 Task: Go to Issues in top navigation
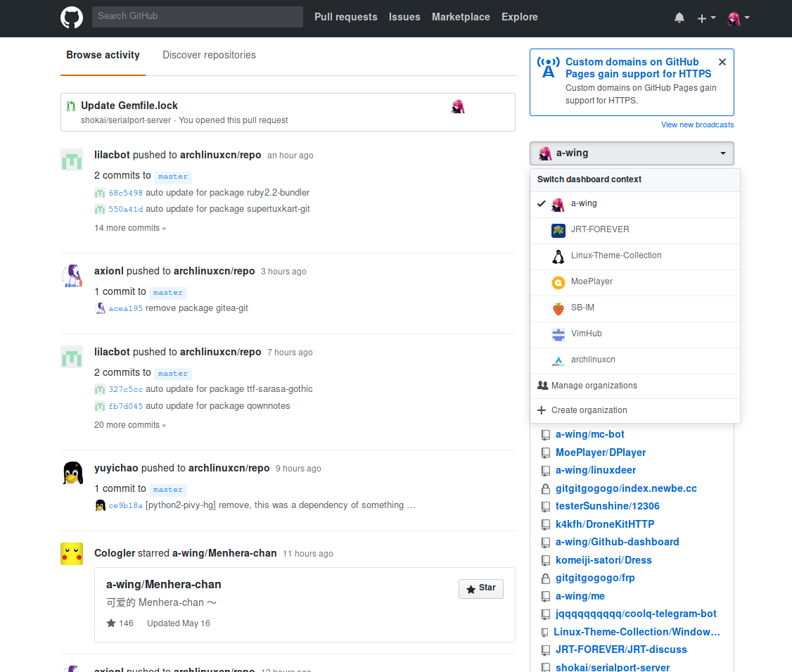[x=404, y=17]
